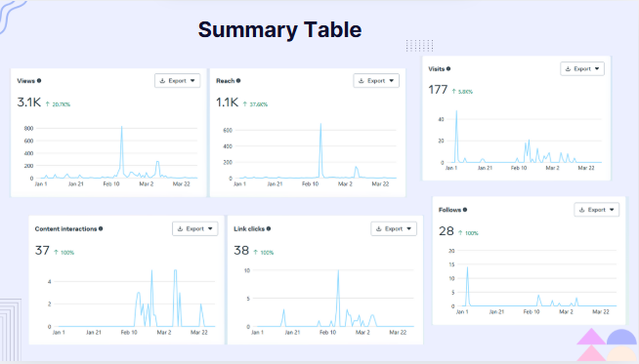This screenshot has width=639, height=364.
Task: Click the Link clicks card title
Action: pyautogui.click(x=249, y=228)
